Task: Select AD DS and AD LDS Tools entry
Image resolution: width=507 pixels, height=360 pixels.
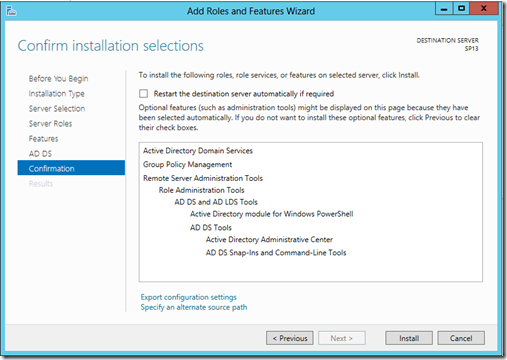Action: pos(216,202)
